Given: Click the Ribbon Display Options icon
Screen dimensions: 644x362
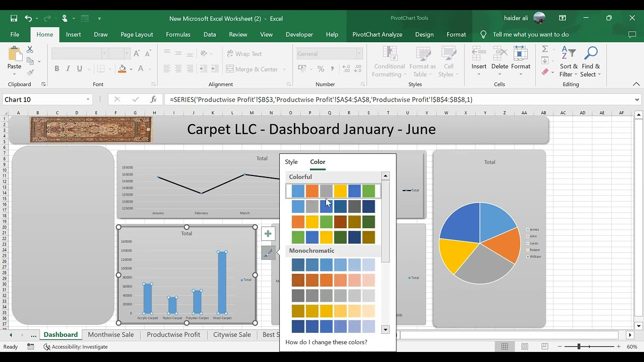Looking at the screenshot, I should [562, 18].
